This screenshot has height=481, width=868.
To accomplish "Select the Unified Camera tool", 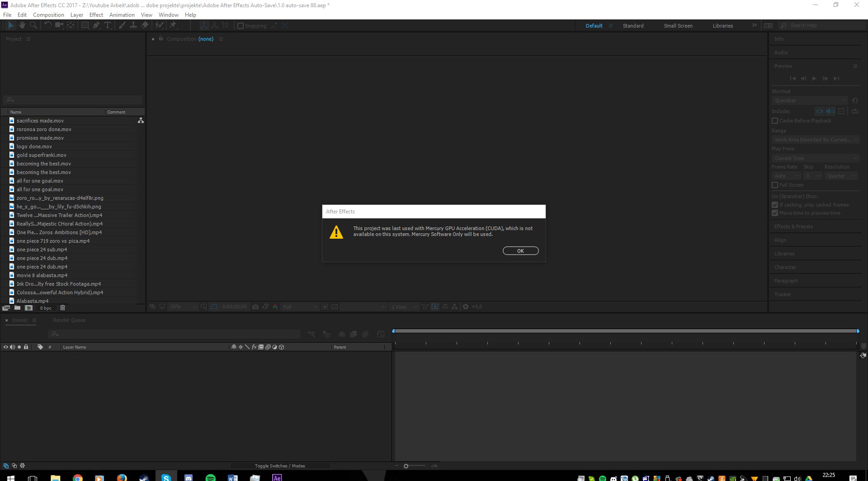I will click(x=59, y=25).
